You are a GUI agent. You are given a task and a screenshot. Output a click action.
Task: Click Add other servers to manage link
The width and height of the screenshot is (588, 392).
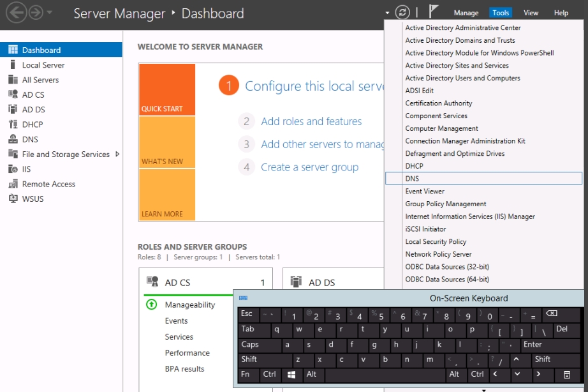click(x=323, y=144)
